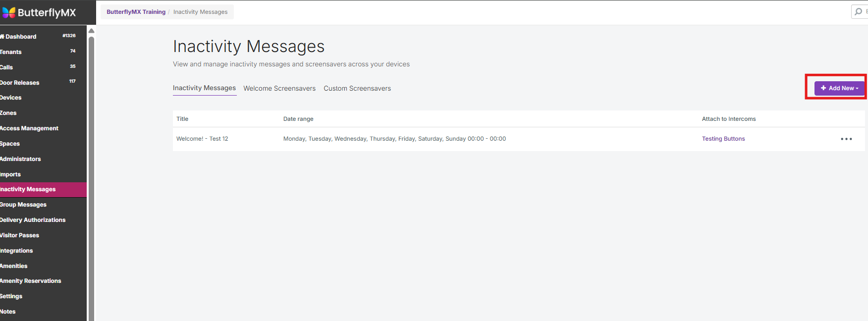
Task: Navigate to Group Messages
Action: [23, 205]
